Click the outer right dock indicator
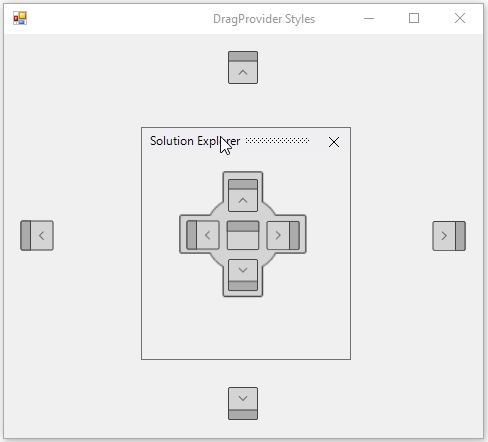The image size is (488, 442). point(449,236)
